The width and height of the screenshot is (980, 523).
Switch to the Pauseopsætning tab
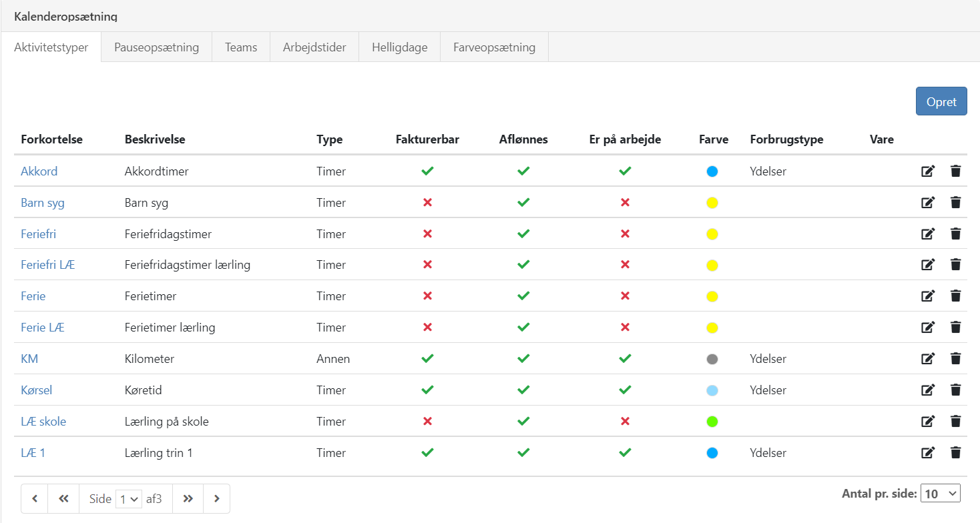[157, 47]
